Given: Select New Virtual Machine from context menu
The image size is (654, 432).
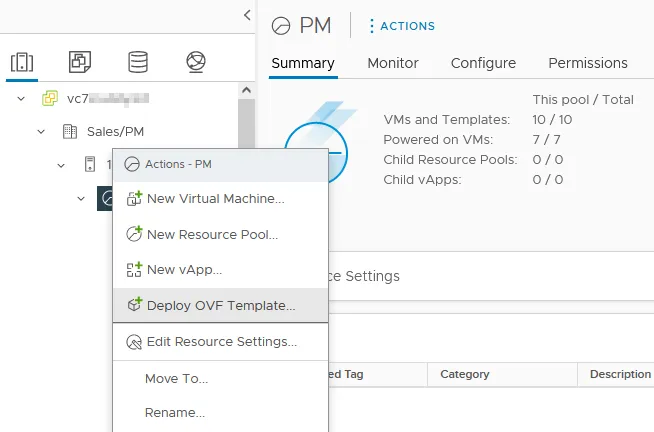Looking at the screenshot, I should coord(215,199).
